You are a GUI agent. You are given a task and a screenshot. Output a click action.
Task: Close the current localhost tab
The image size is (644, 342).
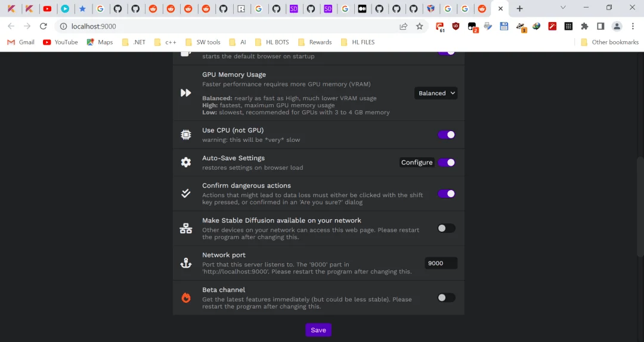[x=500, y=8]
